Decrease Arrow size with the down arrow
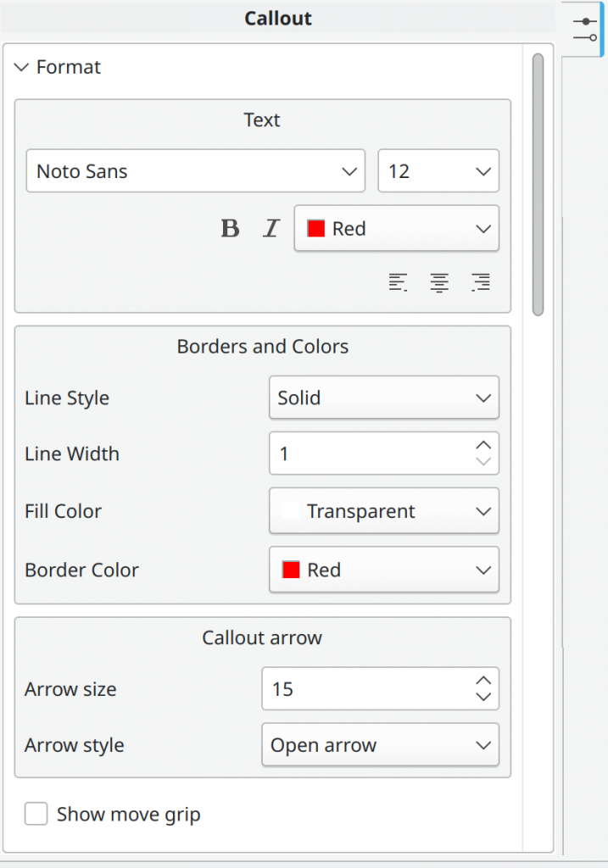The image size is (608, 868). pyautogui.click(x=482, y=698)
